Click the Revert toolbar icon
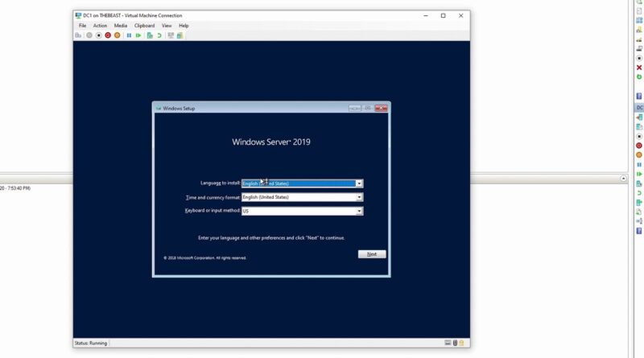 click(159, 35)
